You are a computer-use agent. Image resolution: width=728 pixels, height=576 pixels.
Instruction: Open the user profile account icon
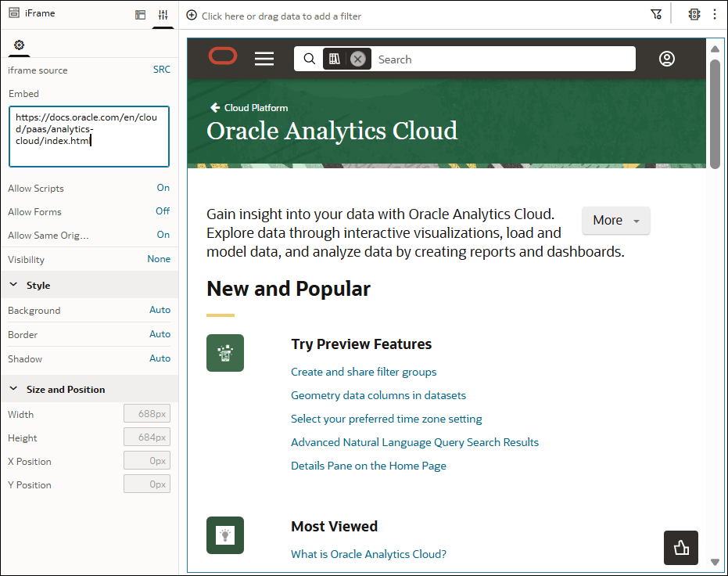coord(667,59)
